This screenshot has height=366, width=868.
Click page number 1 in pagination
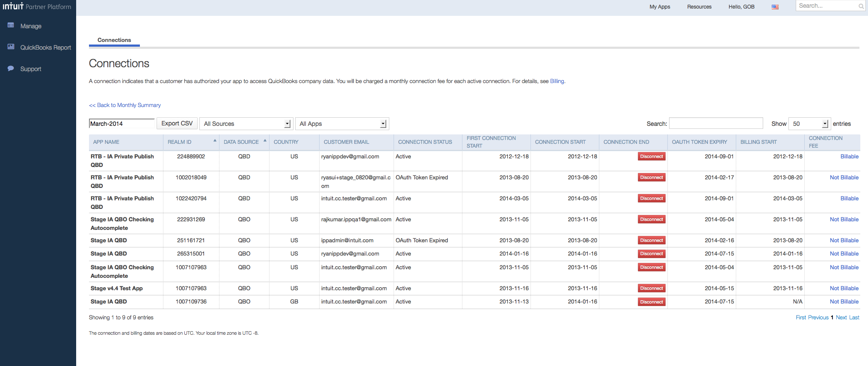[x=832, y=318]
